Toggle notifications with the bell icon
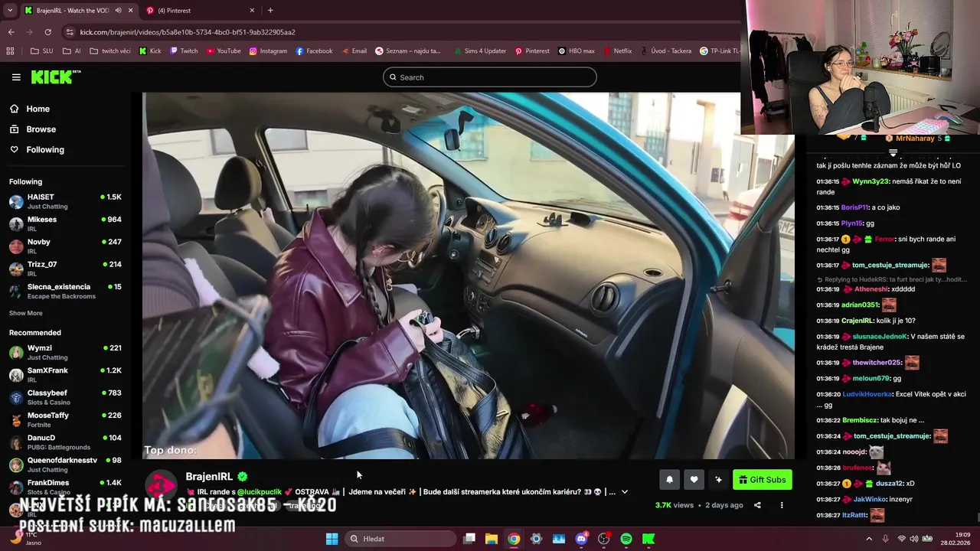This screenshot has height=551, width=980. [x=669, y=480]
